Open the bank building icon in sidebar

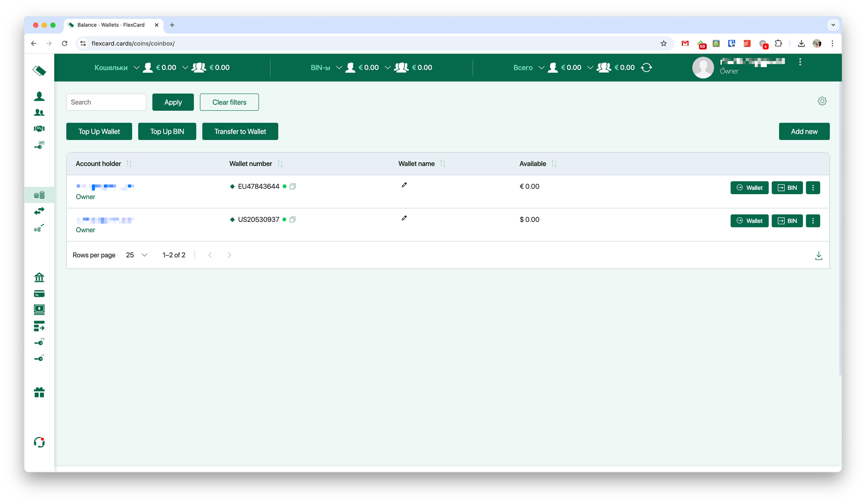[39, 277]
